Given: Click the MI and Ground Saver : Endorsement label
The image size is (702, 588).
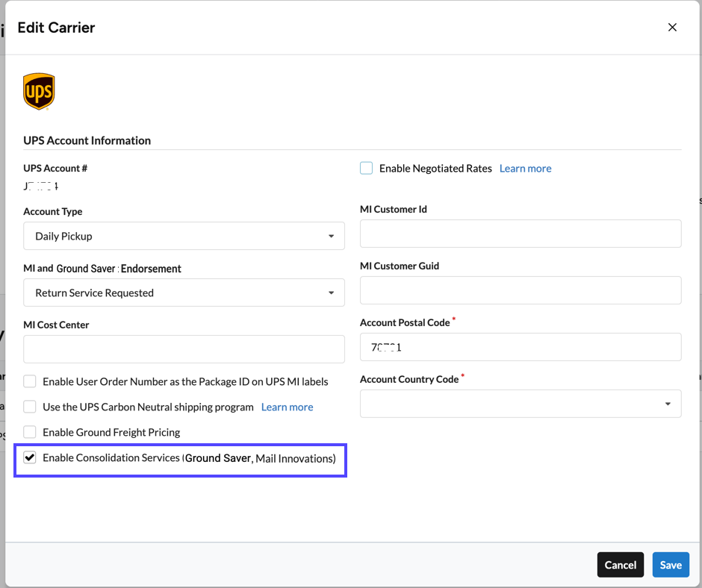Looking at the screenshot, I should pyautogui.click(x=102, y=269).
